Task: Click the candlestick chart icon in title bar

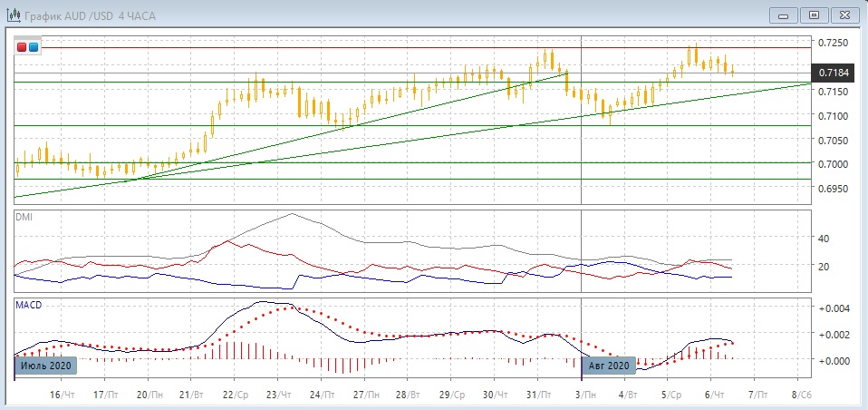Action: [x=12, y=14]
